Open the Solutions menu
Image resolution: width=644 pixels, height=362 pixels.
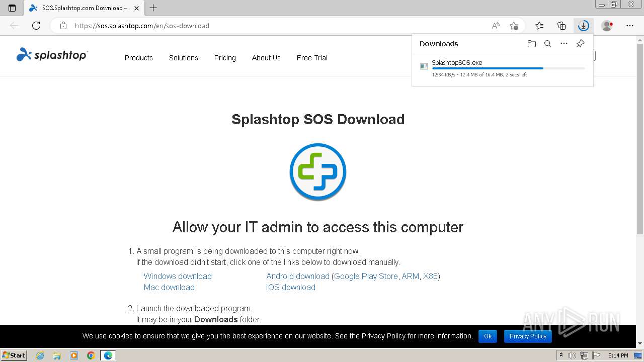(184, 58)
